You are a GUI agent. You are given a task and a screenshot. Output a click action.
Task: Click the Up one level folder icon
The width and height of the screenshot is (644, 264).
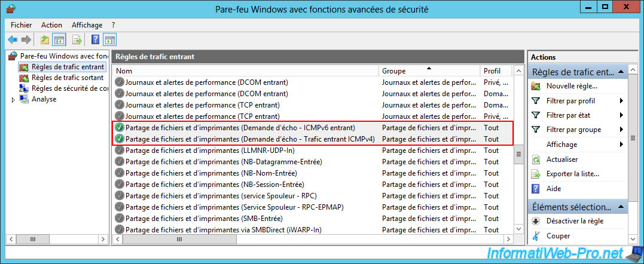[x=45, y=40]
